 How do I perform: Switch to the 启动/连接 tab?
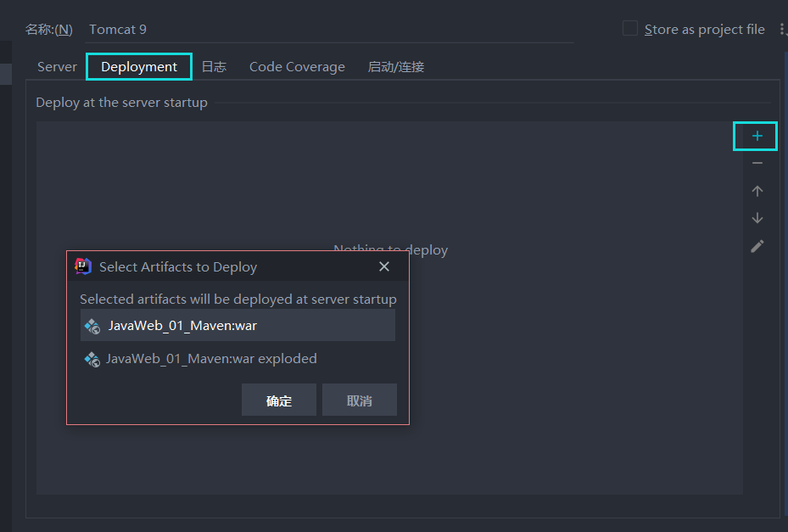point(395,67)
